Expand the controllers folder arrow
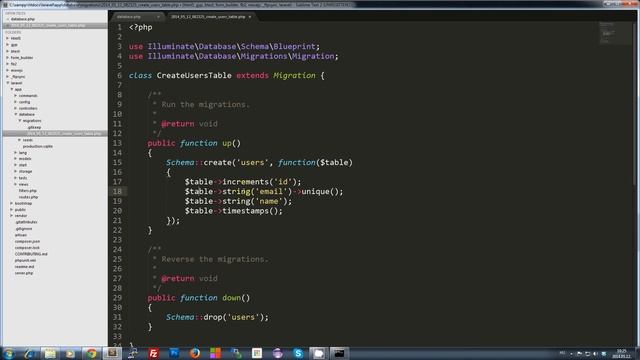The width and height of the screenshot is (640, 360). click(x=16, y=108)
